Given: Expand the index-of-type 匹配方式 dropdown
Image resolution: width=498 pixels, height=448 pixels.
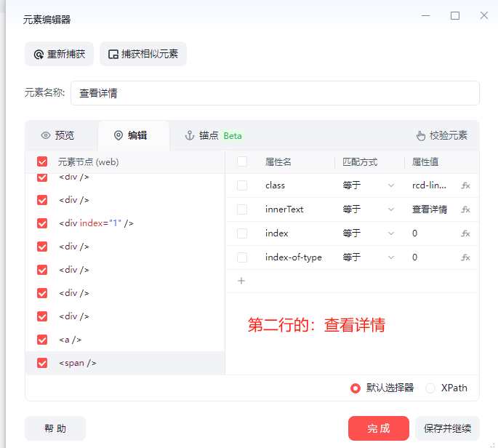Looking at the screenshot, I should (x=368, y=257).
